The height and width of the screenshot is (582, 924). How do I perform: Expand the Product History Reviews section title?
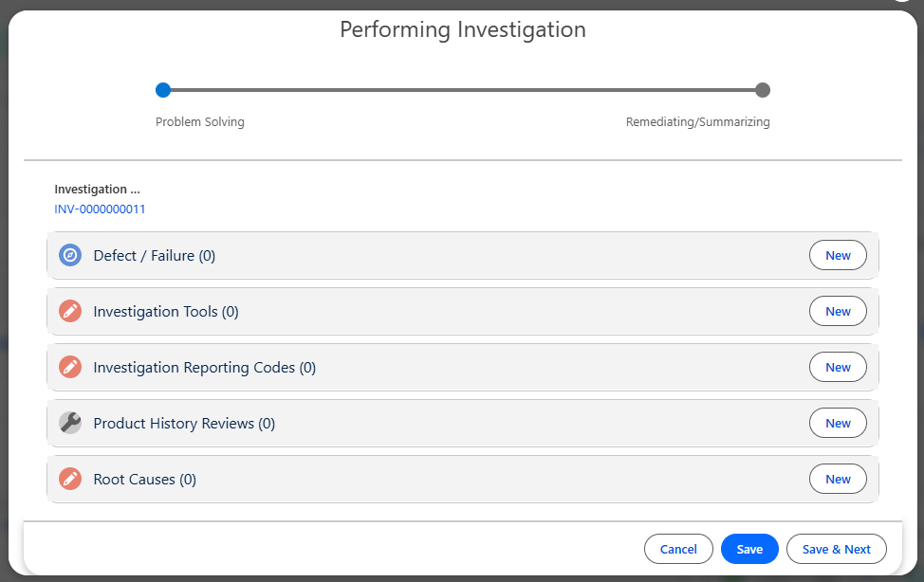(183, 424)
